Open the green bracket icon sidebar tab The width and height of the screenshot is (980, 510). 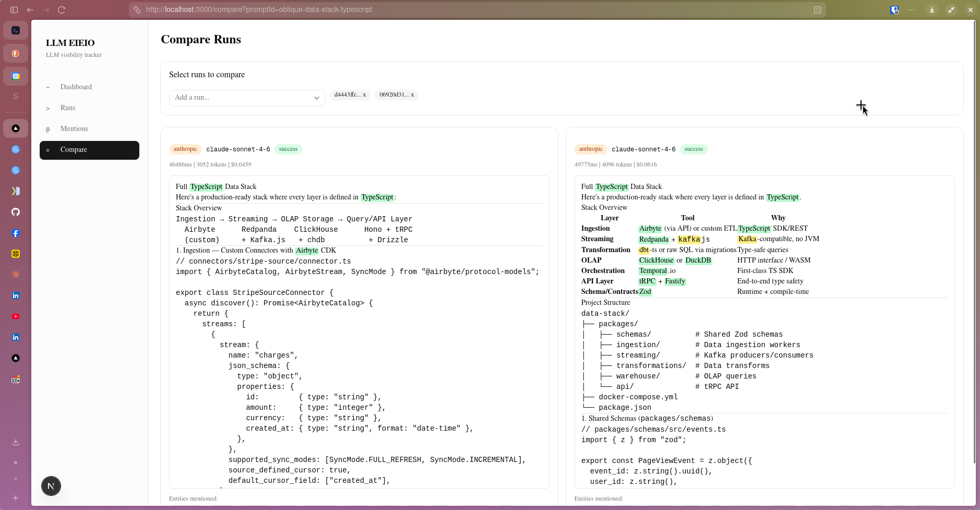click(x=16, y=191)
